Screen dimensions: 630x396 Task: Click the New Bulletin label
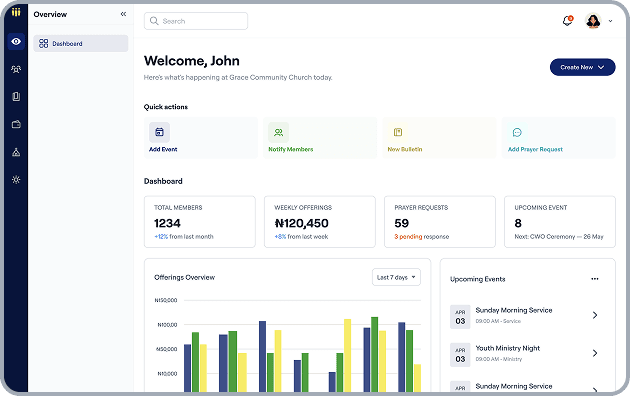pyautogui.click(x=405, y=149)
